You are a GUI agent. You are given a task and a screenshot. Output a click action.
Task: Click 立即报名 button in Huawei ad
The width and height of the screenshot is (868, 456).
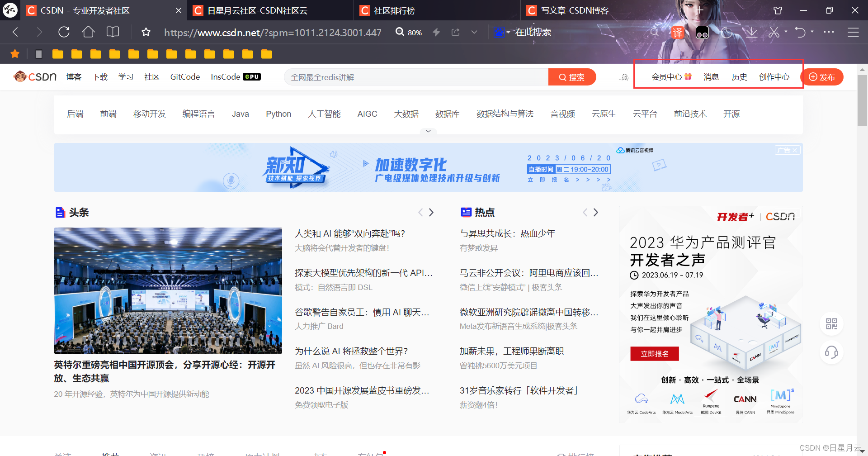pos(655,354)
